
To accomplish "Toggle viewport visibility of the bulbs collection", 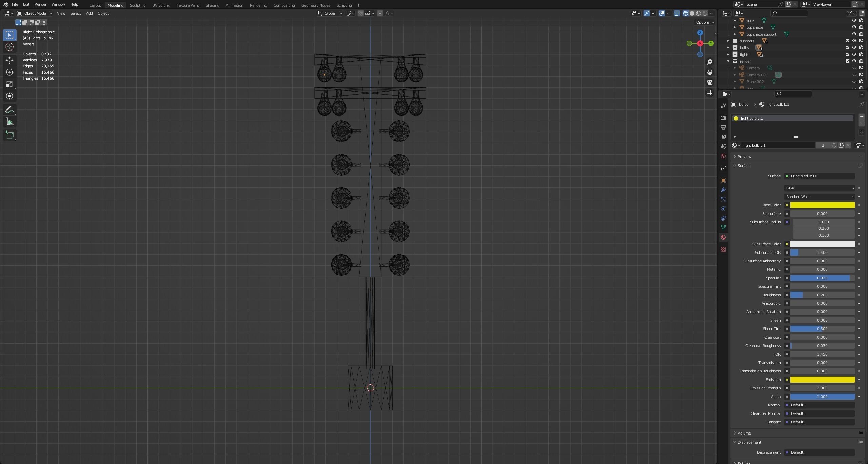I will tap(854, 47).
